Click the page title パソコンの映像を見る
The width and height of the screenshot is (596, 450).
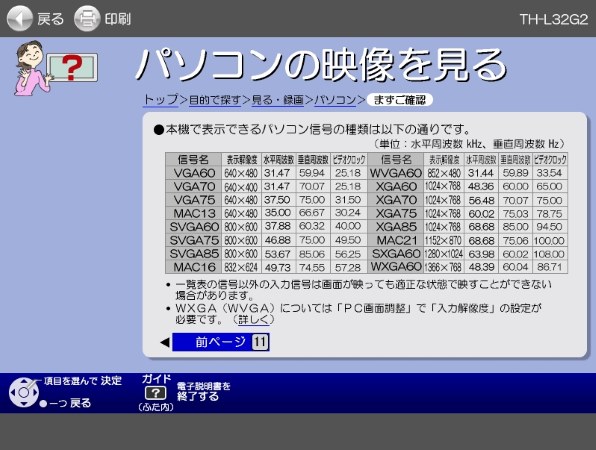(x=321, y=65)
